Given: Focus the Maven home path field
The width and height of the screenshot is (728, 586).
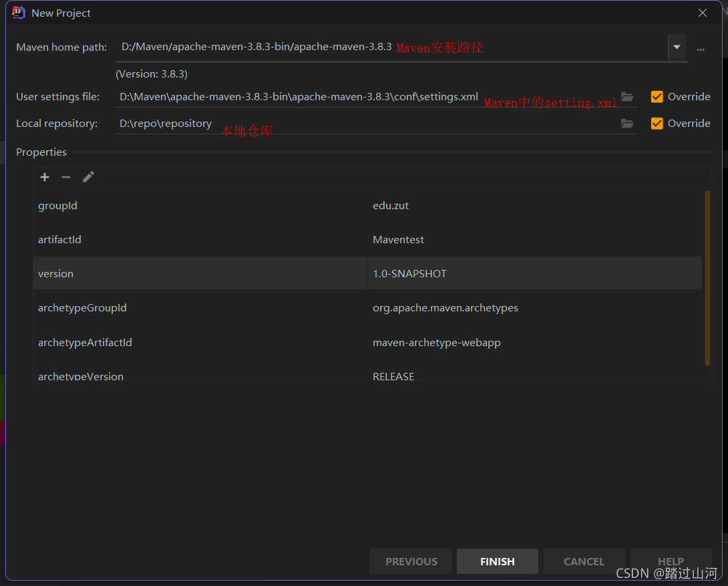Looking at the screenshot, I should [391, 47].
